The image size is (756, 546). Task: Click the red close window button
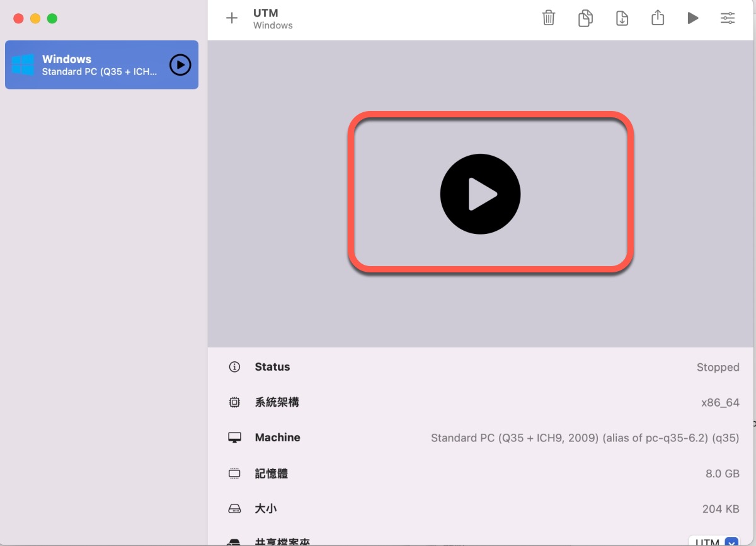(18, 18)
